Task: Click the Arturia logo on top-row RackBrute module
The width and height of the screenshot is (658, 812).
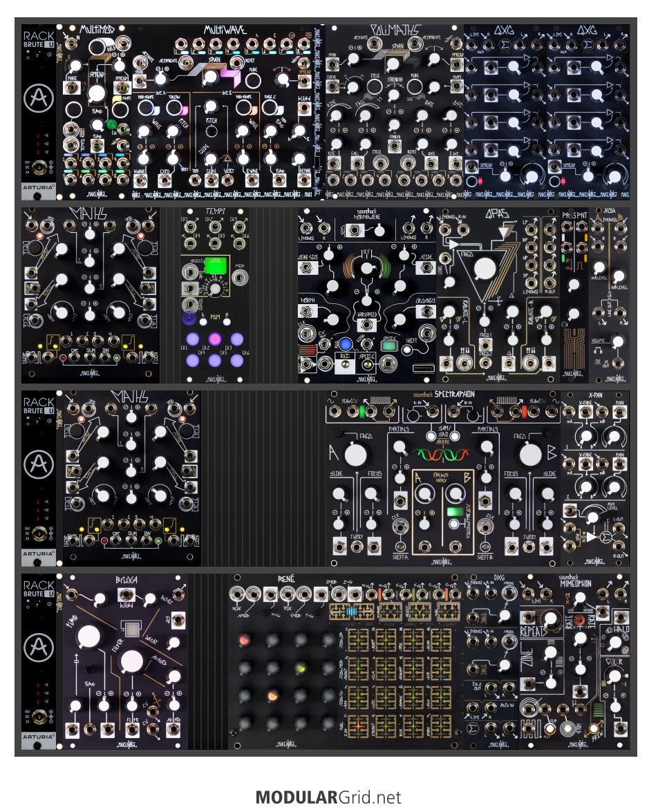Action: click(38, 97)
